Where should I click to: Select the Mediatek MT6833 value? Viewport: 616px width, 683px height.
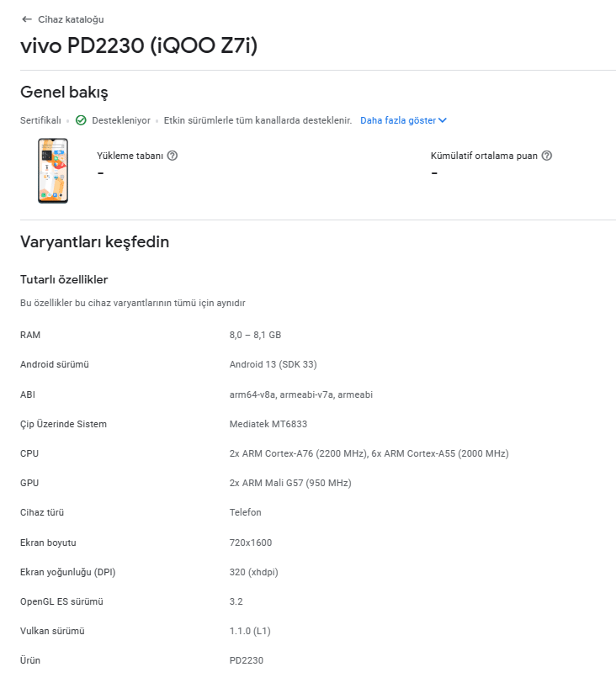[268, 424]
